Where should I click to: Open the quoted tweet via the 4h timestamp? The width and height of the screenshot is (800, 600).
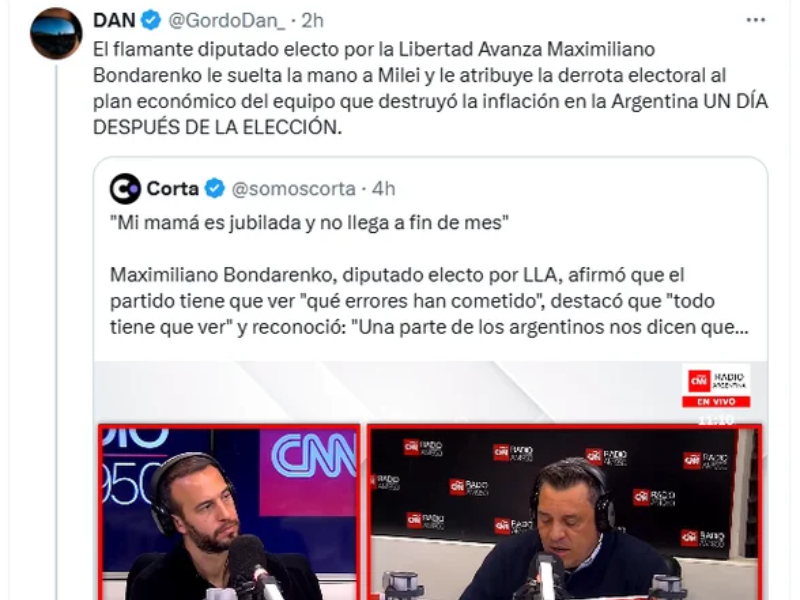(x=383, y=189)
